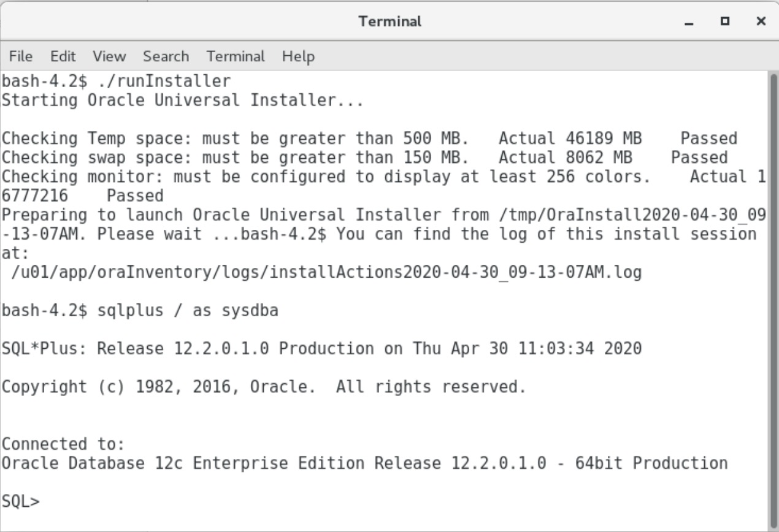Click the '/tmp/OraInstall2020-04-30_09' path text
This screenshot has width=779, height=532.
(632, 215)
